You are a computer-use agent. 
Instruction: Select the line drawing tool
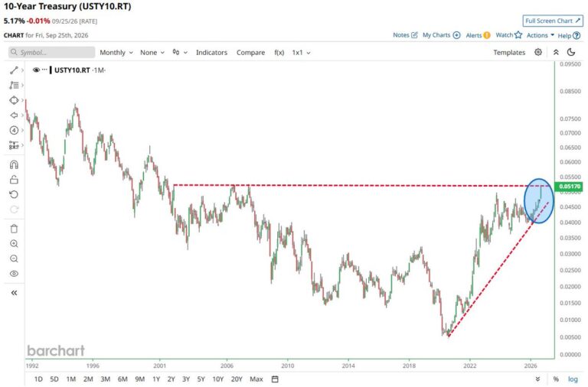click(14, 70)
